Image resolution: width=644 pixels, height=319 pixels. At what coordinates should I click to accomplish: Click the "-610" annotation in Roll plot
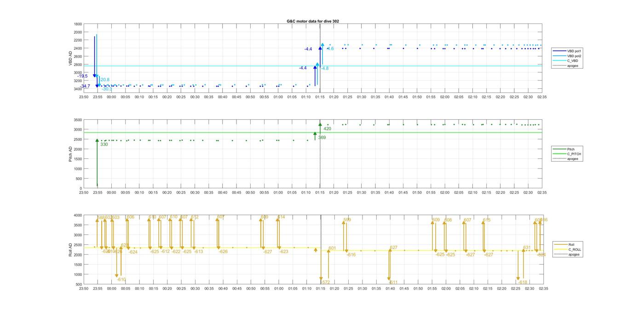[x=121, y=280]
